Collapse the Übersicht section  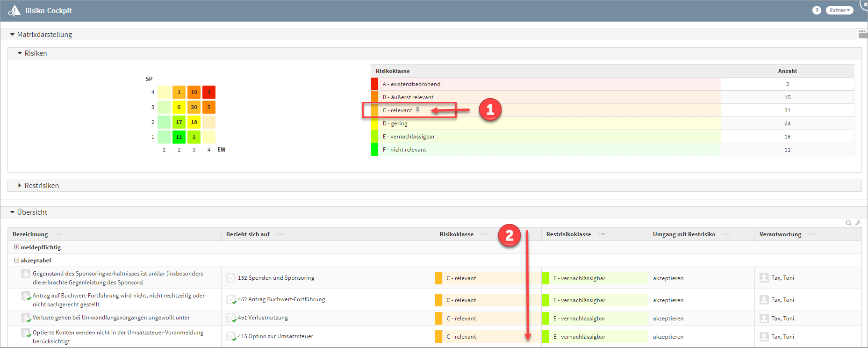point(12,212)
